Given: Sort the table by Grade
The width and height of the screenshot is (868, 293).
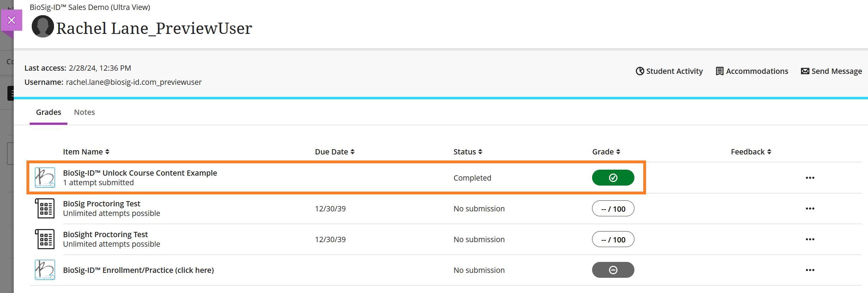Looking at the screenshot, I should pyautogui.click(x=606, y=152).
